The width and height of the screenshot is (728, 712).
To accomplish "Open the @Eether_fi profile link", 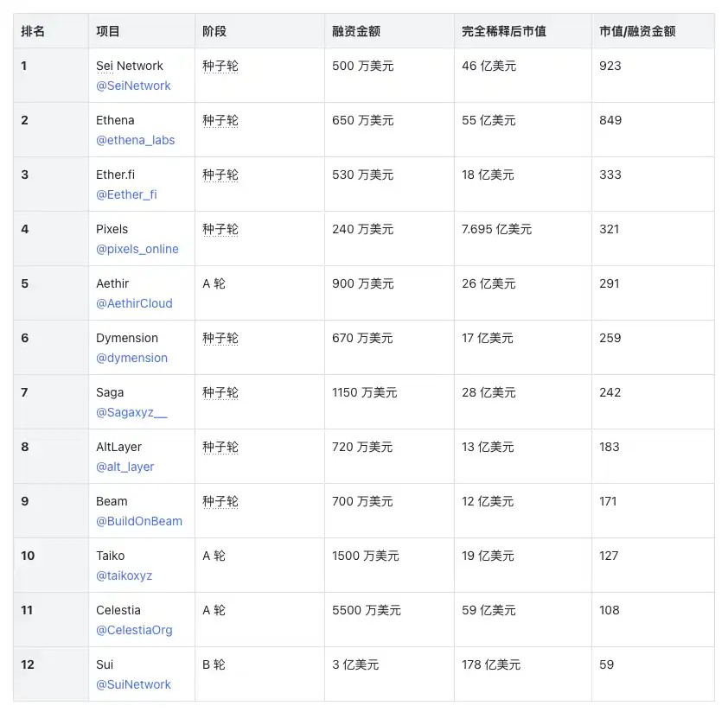I will 126,194.
